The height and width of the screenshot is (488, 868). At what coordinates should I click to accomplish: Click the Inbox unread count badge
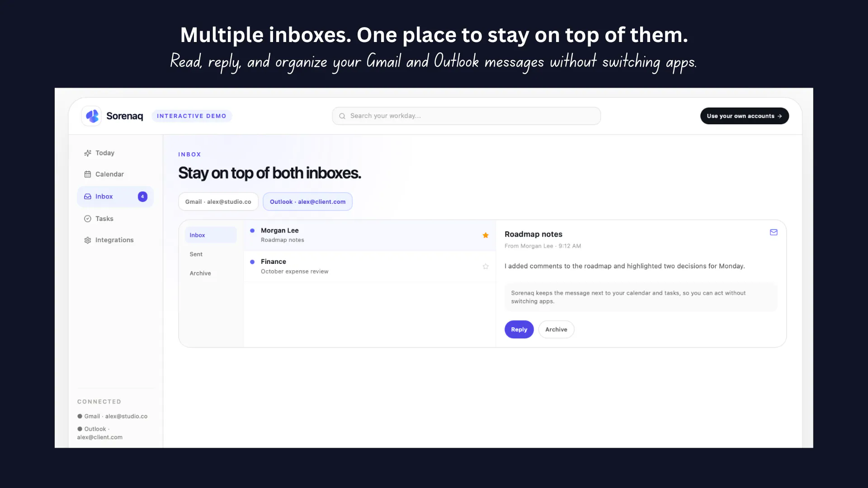(x=142, y=197)
